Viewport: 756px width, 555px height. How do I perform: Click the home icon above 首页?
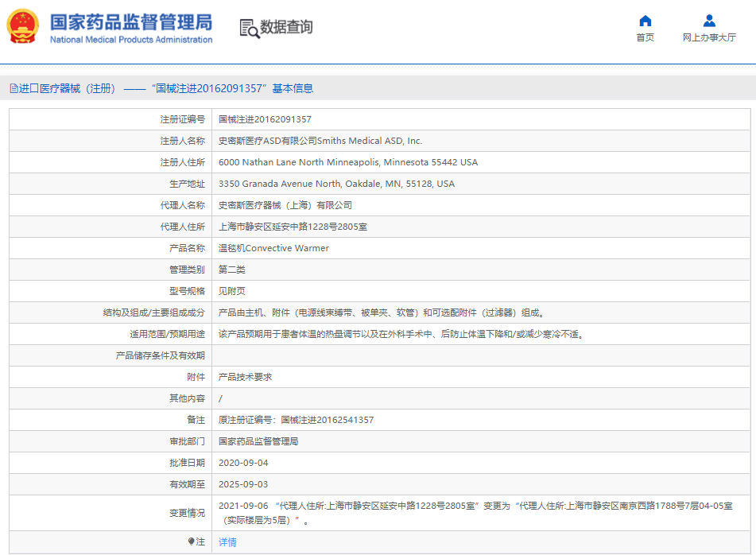(x=645, y=21)
